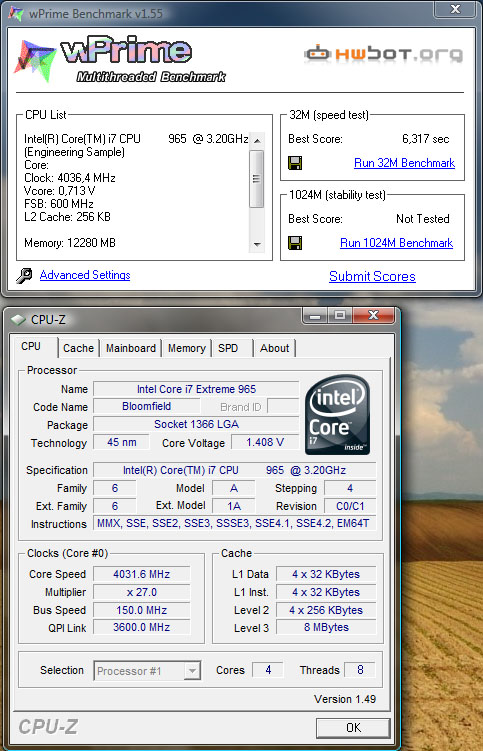Click the CPU List scrollbar thumb
Image resolution: width=483 pixels, height=751 pixels.
coord(257,179)
